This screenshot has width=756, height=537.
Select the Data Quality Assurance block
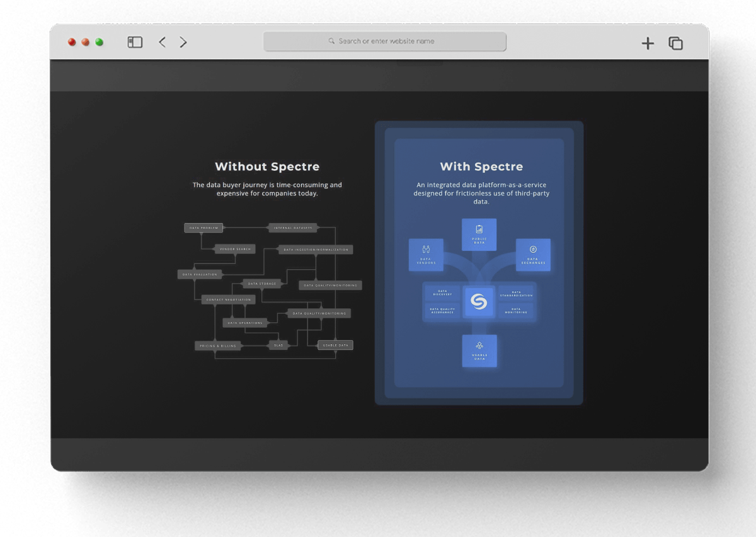[442, 311]
